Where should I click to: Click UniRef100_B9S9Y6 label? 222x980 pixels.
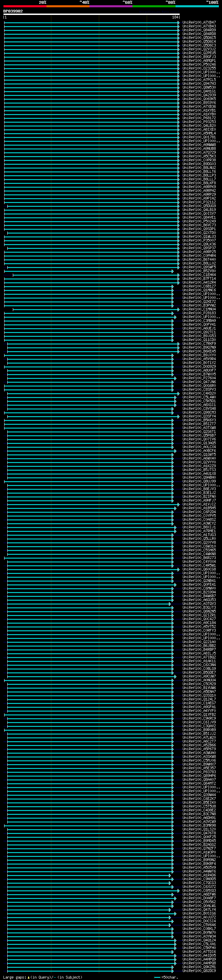click(x=199, y=103)
